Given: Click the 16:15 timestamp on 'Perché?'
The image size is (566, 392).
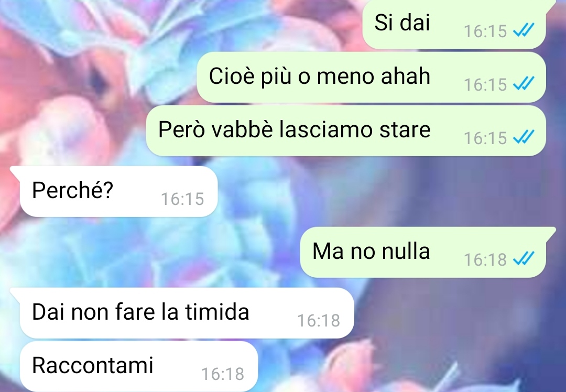Looking at the screenshot, I should tap(183, 199).
